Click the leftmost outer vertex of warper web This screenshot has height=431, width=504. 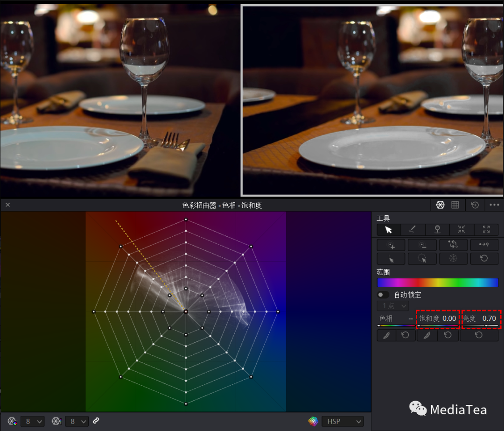(94, 311)
